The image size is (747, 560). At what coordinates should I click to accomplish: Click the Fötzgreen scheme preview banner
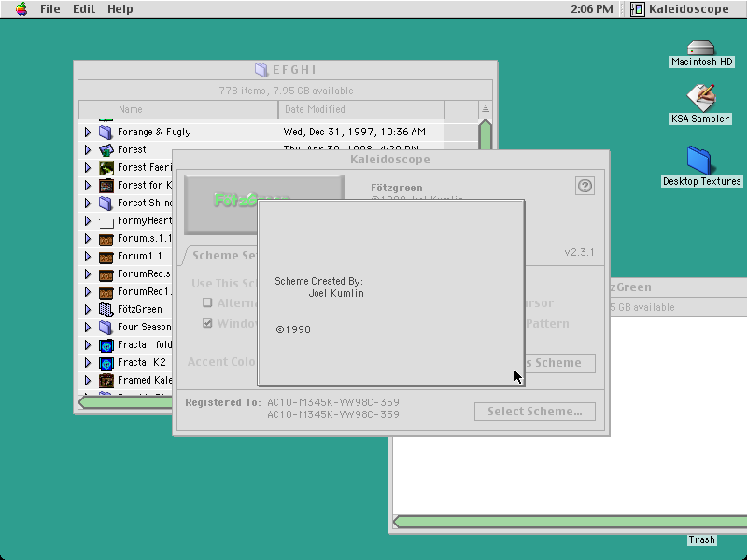tap(221, 204)
